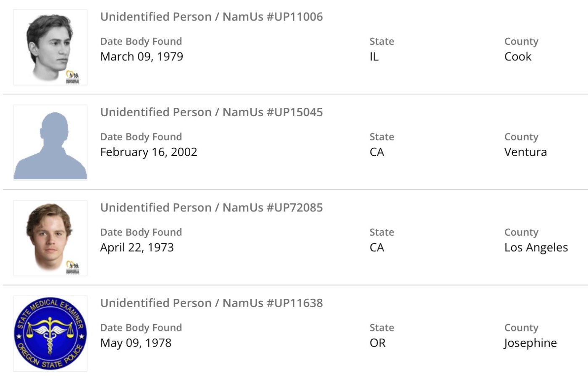Click the date April 22, 1973

137,248
